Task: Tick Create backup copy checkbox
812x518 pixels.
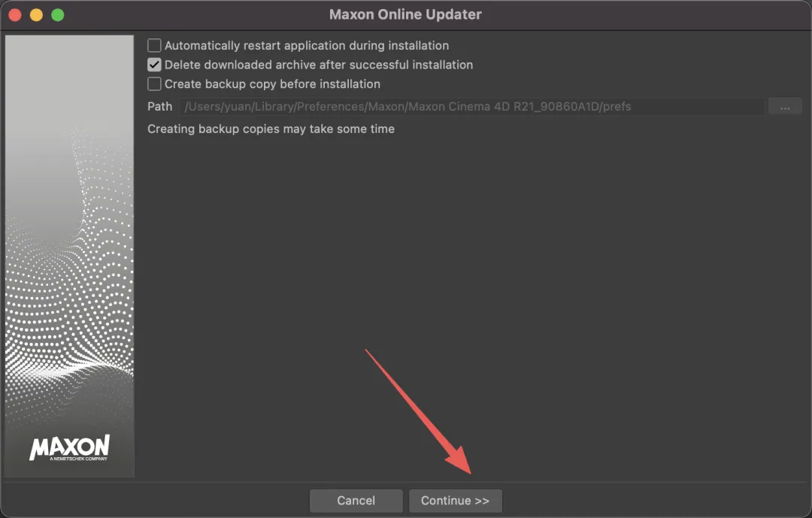Action: tap(154, 84)
